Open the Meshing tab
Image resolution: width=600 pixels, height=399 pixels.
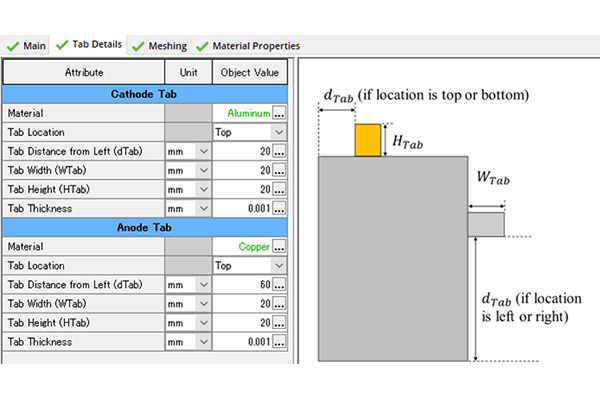pos(160,46)
